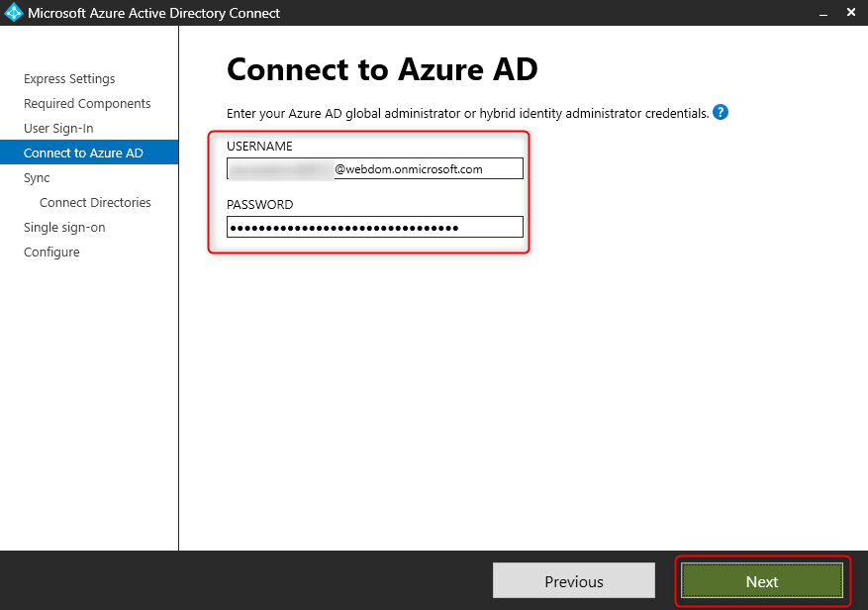Select the Connect to Azure AD step

[x=76, y=152]
